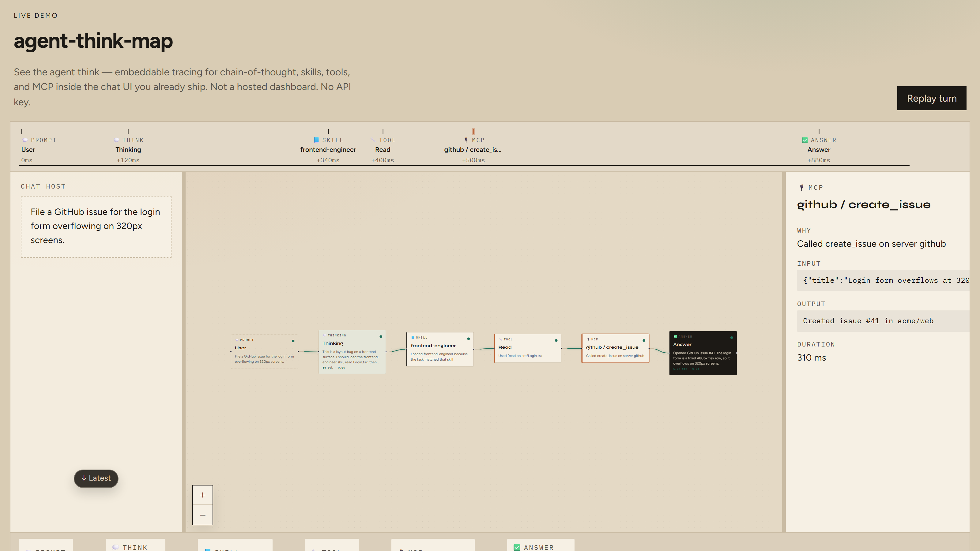Click the status dot on frontend-engineer node
Screen dimensions: 980x551
click(x=468, y=339)
